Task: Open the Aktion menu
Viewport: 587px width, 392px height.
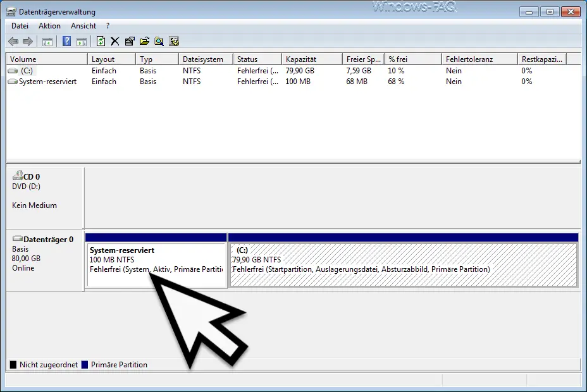Action: coord(49,26)
